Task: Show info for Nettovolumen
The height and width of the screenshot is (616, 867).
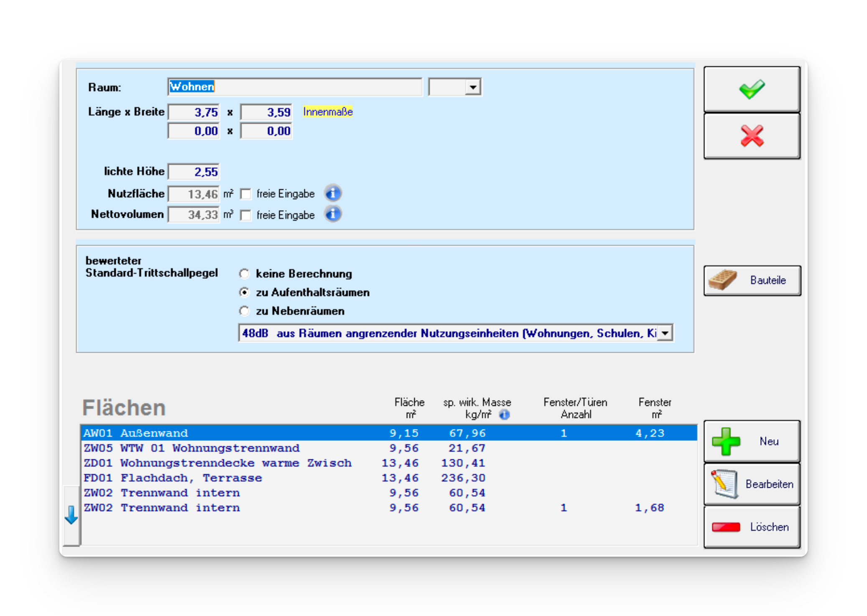Action: [333, 214]
